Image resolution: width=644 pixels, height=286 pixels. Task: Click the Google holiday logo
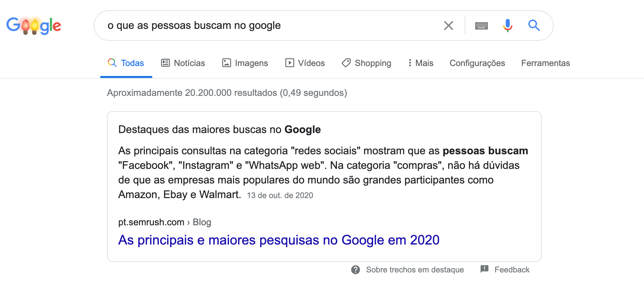tap(34, 26)
